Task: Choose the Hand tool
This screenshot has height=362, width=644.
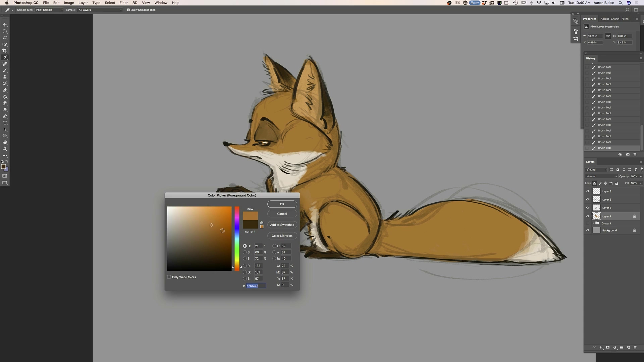Action: (5, 142)
